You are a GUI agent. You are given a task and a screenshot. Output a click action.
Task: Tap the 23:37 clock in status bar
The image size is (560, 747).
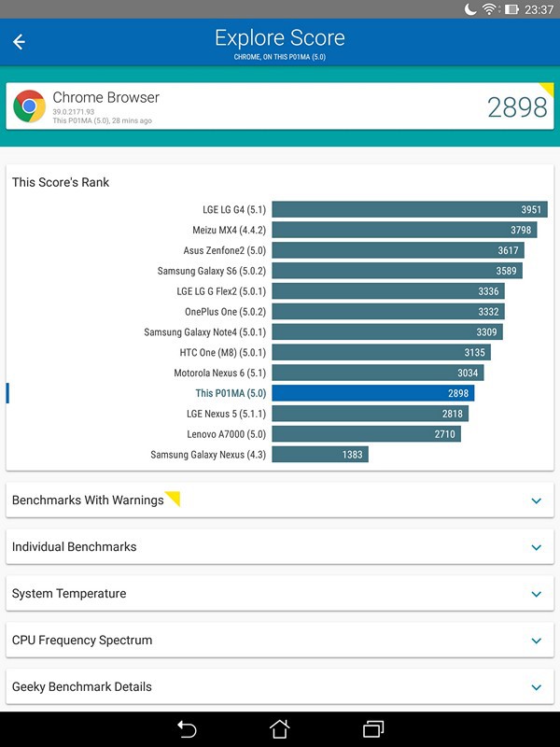tap(539, 9)
